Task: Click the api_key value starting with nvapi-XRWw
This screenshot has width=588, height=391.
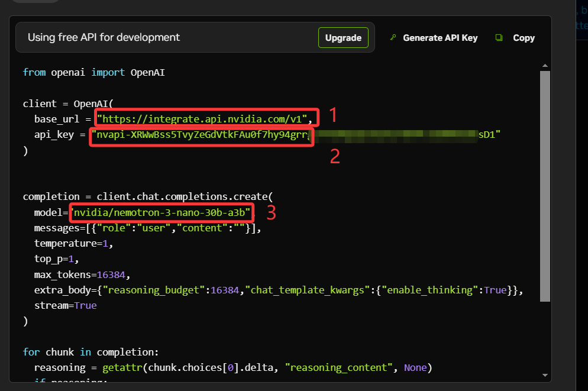Action: pos(296,135)
